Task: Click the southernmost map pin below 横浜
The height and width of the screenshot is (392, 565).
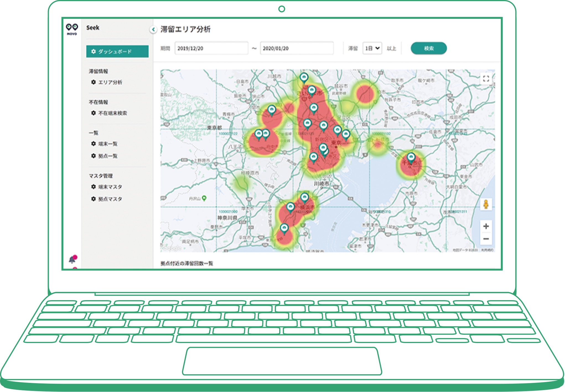Action: pos(284,229)
